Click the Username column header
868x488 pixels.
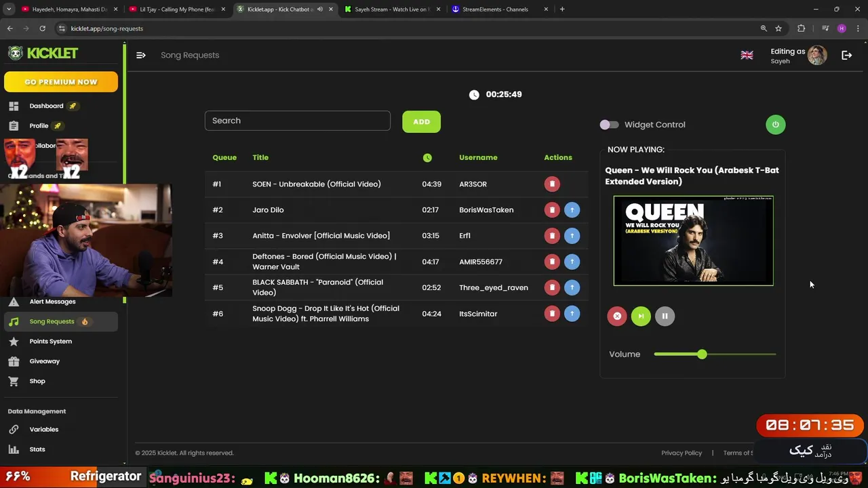click(478, 157)
